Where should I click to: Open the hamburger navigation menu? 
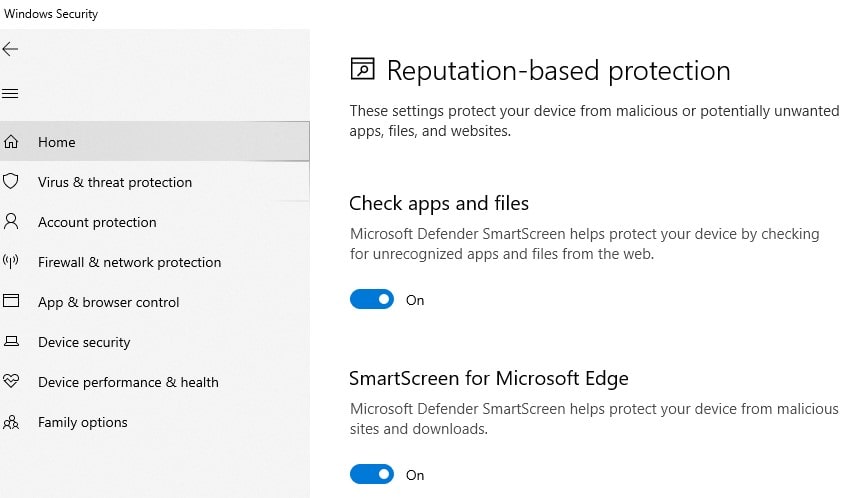click(x=11, y=94)
